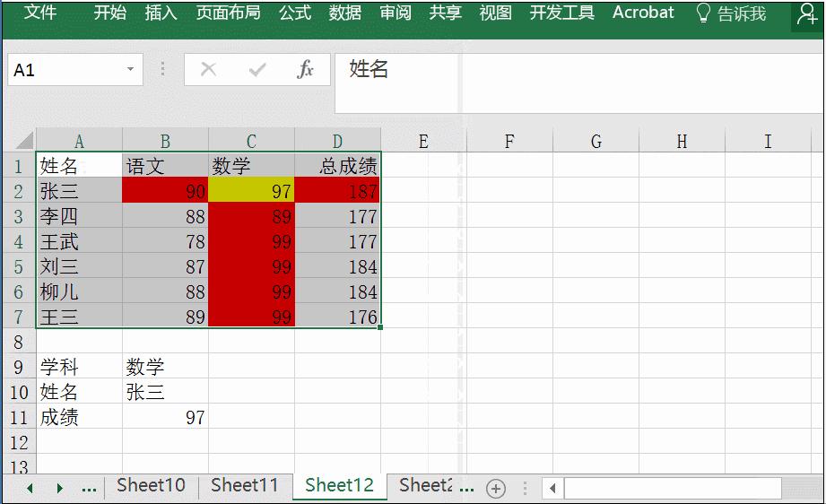
Task: Open the Acrobat ribbon tab
Action: click(643, 13)
